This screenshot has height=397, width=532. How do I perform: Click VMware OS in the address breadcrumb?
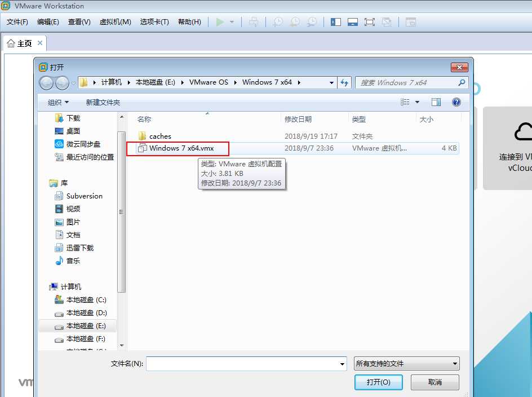click(209, 82)
